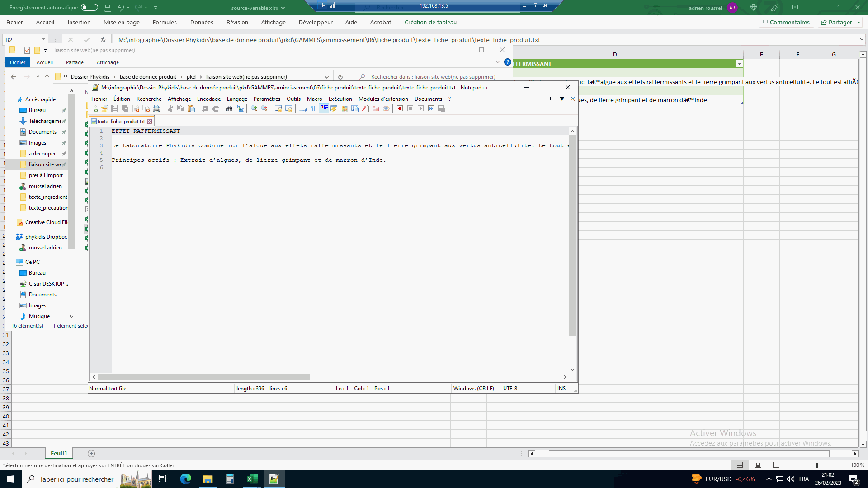Expand the Excel formula bar
The width and height of the screenshot is (868, 488).
point(862,40)
